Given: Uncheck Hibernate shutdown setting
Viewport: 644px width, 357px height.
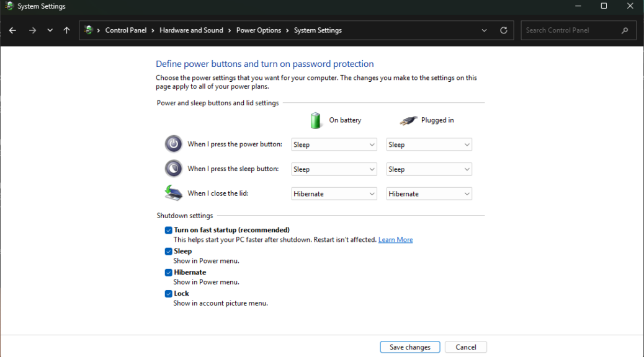Looking at the screenshot, I should pos(168,272).
